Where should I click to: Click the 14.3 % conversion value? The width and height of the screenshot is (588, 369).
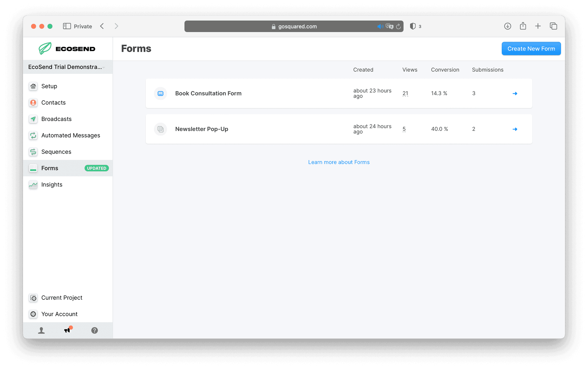[439, 93]
